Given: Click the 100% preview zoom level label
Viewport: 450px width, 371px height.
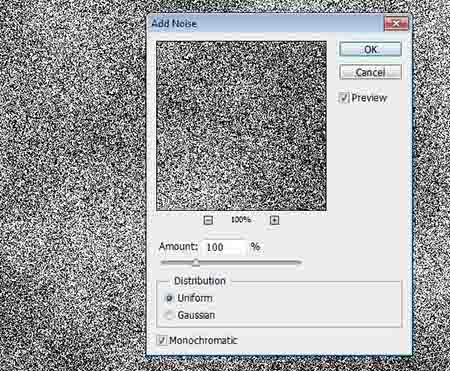Looking at the screenshot, I should click(x=241, y=220).
